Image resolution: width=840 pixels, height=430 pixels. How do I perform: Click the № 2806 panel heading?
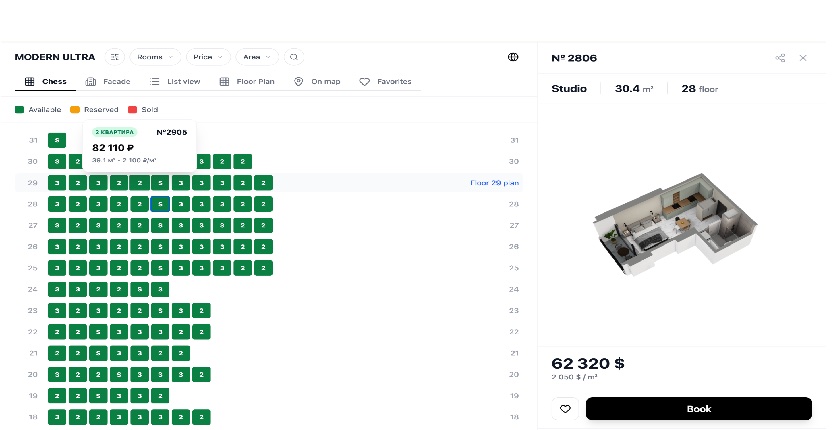point(574,58)
